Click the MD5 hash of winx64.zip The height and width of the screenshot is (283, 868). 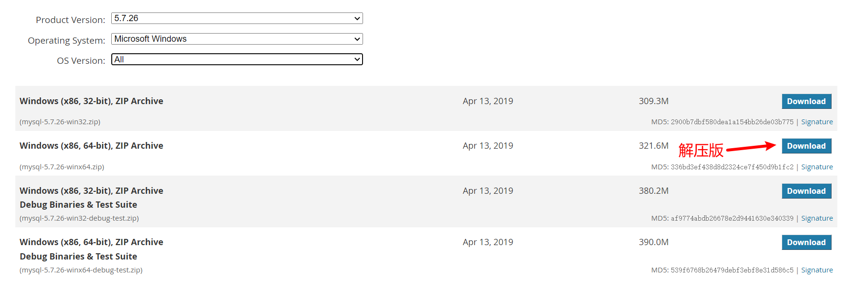pos(732,167)
